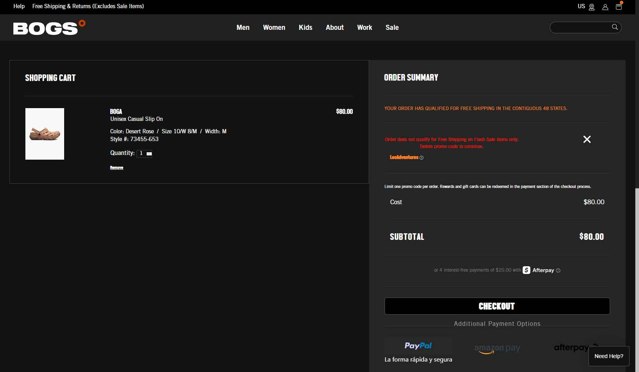Pay with Amazon Pay
The height and width of the screenshot is (372, 639).
pyautogui.click(x=497, y=349)
